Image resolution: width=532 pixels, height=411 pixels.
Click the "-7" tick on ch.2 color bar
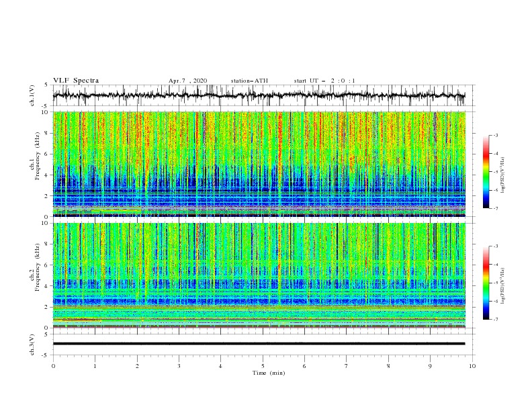[495, 320]
